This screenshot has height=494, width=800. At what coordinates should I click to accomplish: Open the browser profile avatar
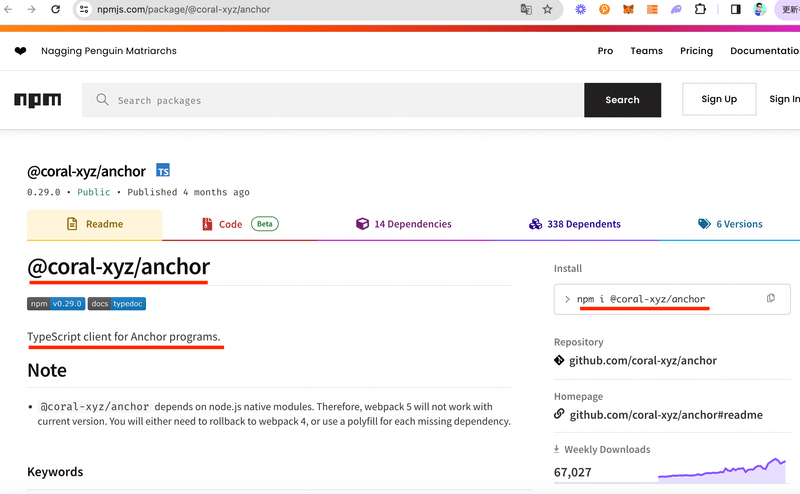[759, 9]
